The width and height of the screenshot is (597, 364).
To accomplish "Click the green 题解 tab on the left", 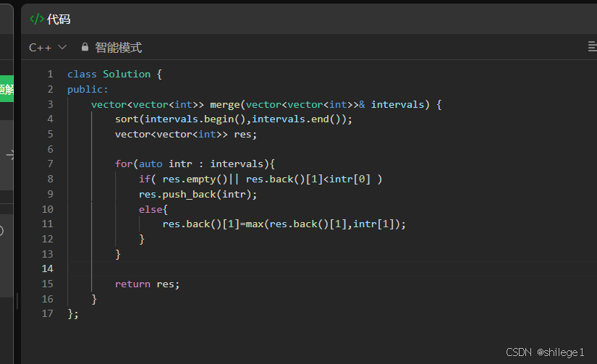I will point(7,89).
